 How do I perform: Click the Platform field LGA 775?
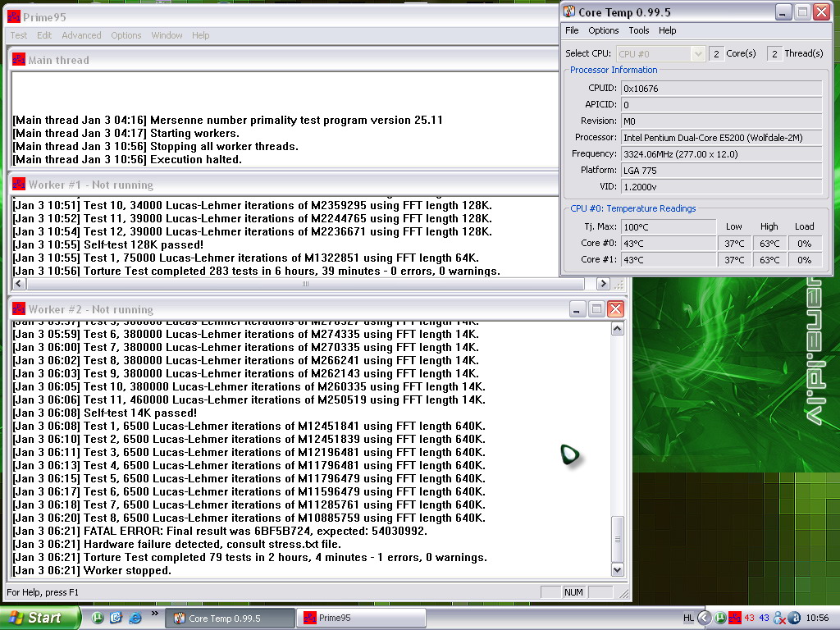point(721,171)
